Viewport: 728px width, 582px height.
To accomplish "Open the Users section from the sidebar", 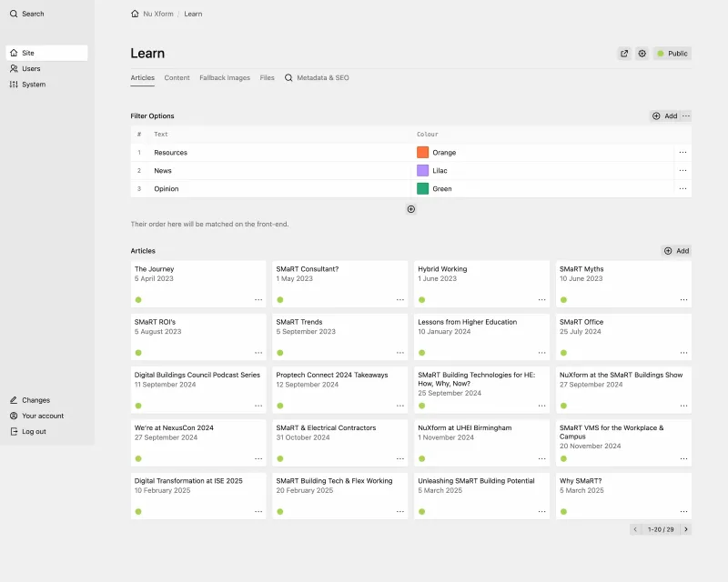I will [x=30, y=68].
